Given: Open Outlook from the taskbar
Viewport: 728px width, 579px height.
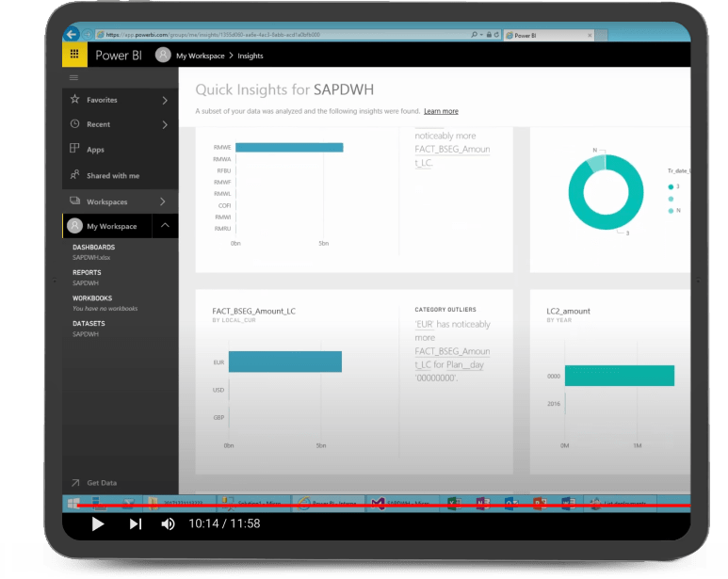Looking at the screenshot, I should 511,504.
